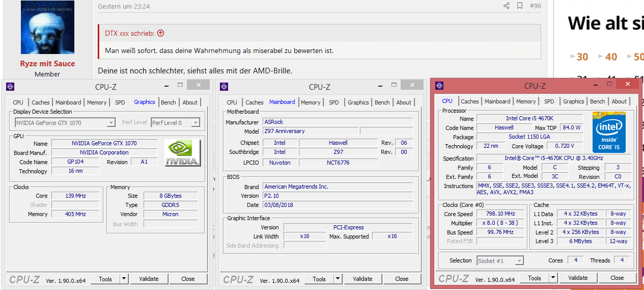Click model field Z97 Anniversary
Image resolution: width=644 pixels, height=290 pixels.
(310, 131)
